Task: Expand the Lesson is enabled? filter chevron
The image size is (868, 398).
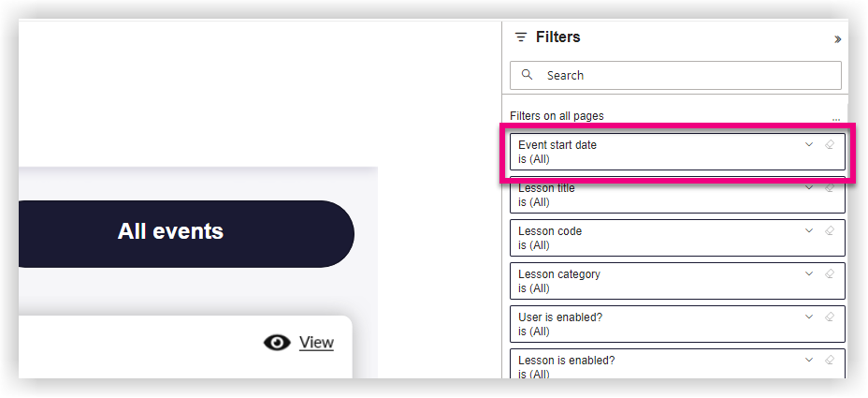Action: click(x=809, y=361)
